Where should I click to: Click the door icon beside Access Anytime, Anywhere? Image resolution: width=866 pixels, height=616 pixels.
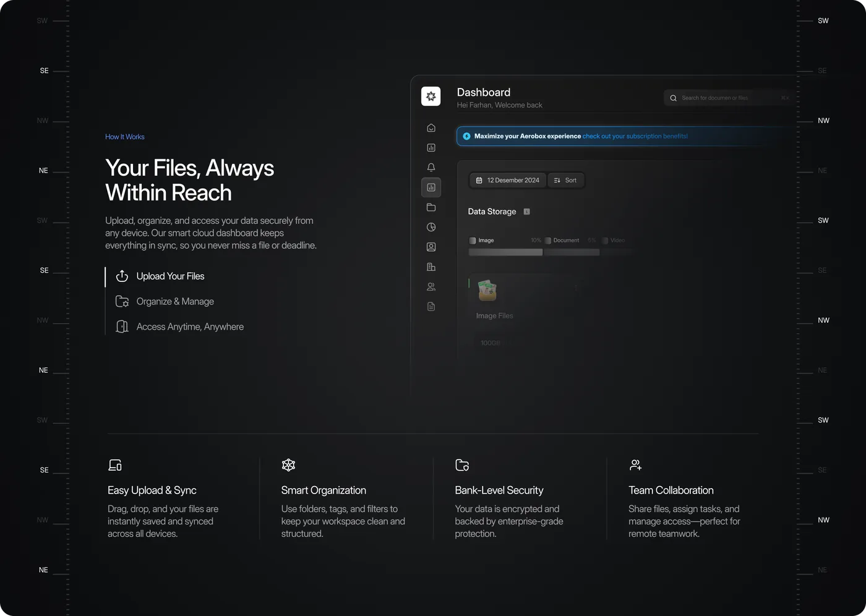point(122,327)
